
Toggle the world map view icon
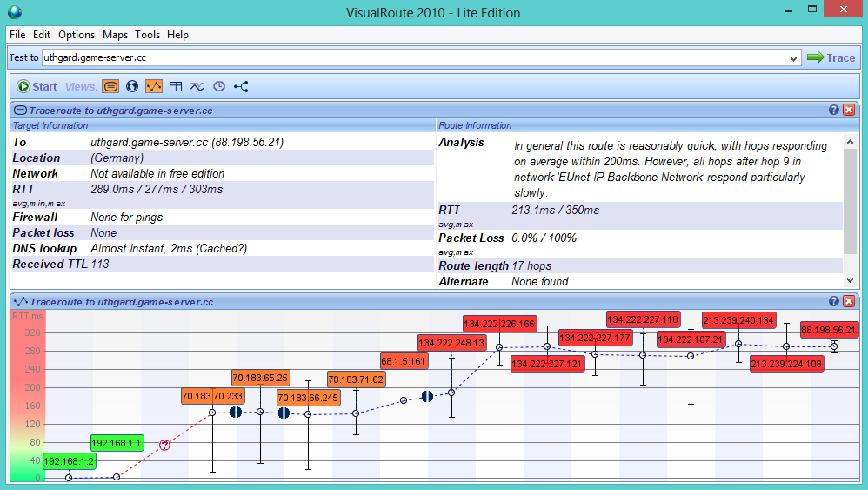click(x=131, y=86)
